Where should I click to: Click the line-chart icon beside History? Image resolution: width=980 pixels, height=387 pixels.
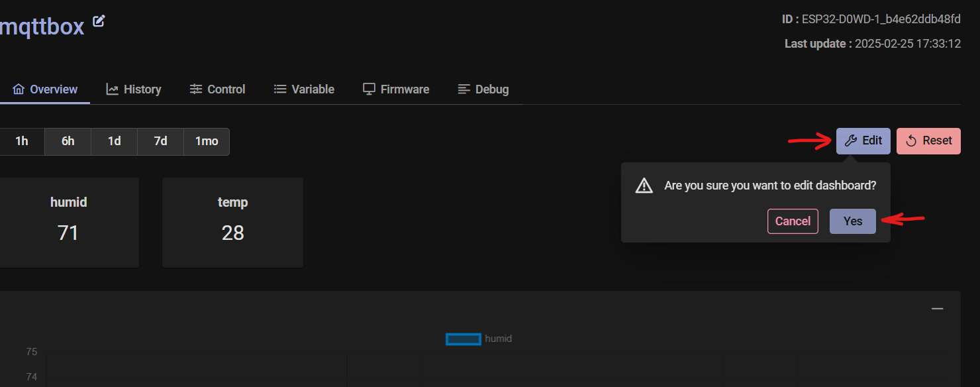pos(111,88)
